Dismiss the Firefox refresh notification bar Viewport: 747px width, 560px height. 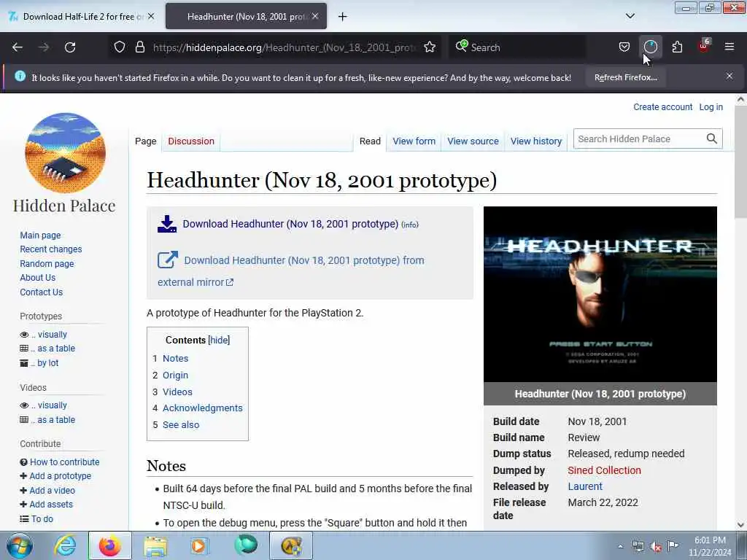click(729, 76)
